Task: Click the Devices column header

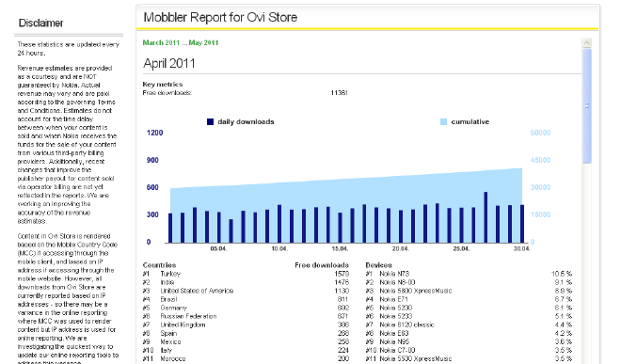Action: pos(378,265)
